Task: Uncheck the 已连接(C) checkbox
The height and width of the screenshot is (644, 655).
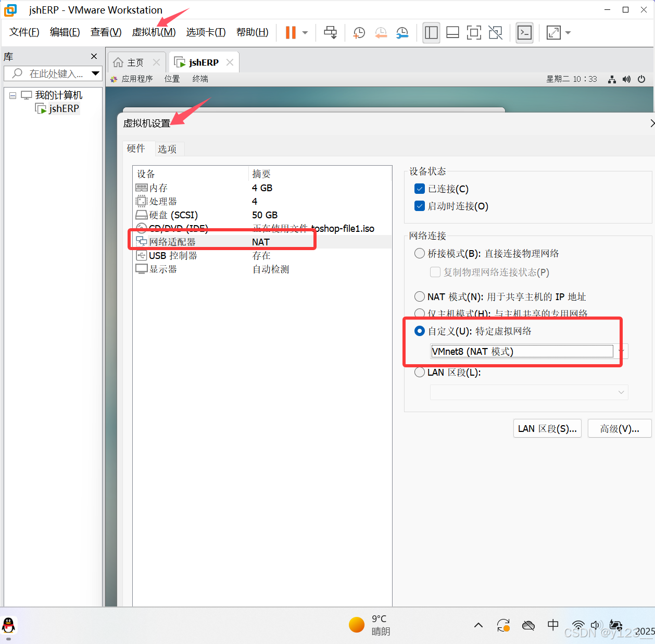Action: (x=420, y=189)
